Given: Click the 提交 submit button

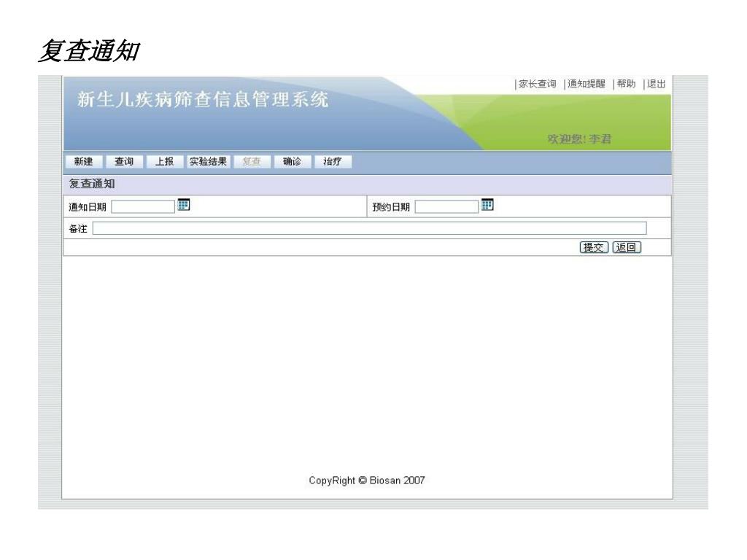Looking at the screenshot, I should pyautogui.click(x=594, y=247).
